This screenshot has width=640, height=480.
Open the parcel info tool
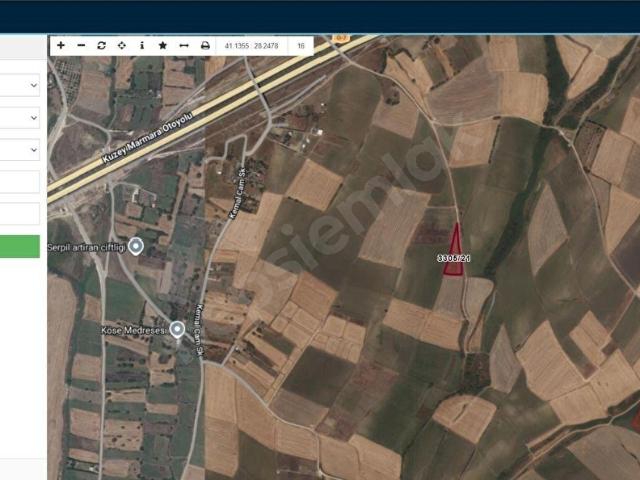tap(142, 45)
